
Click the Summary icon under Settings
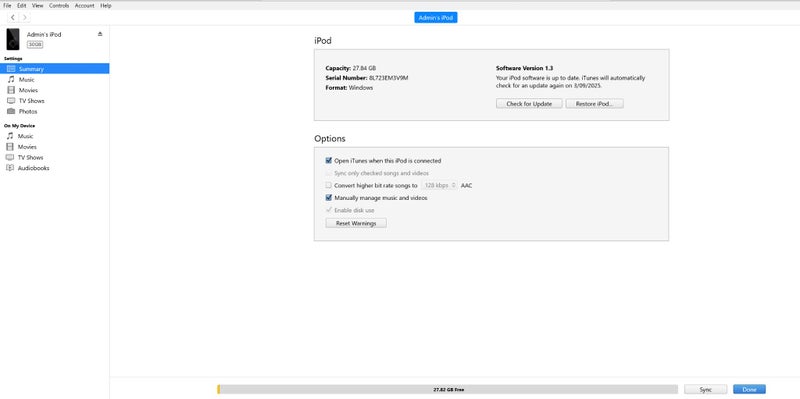coord(11,68)
